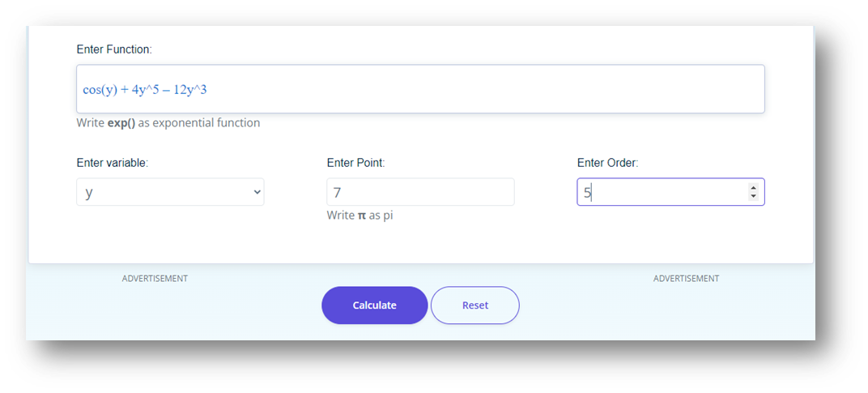Click the cos(y) expression text
Screen dimensions: 868x393
100,89
